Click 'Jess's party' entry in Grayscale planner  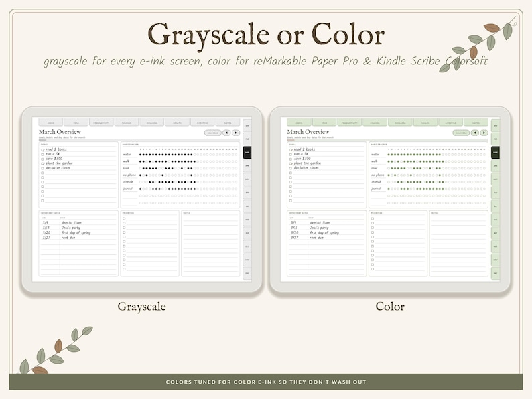71,228
